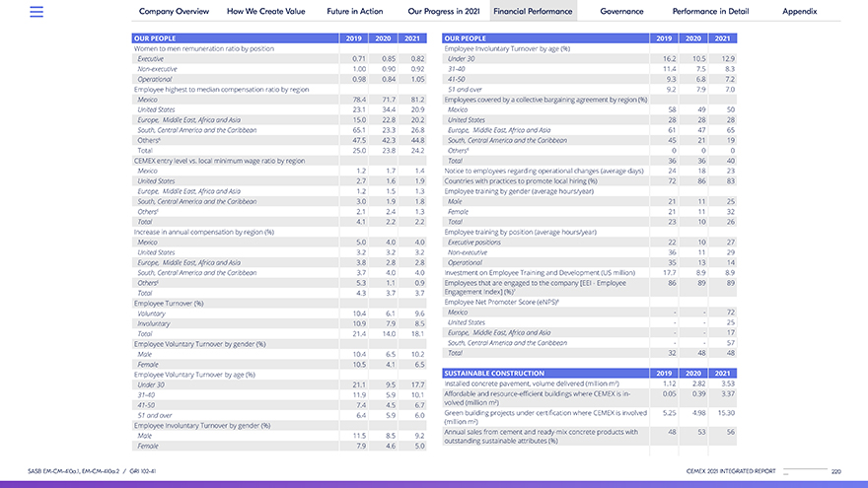
Task: Open the Performance in Detail tab
Action: (710, 12)
